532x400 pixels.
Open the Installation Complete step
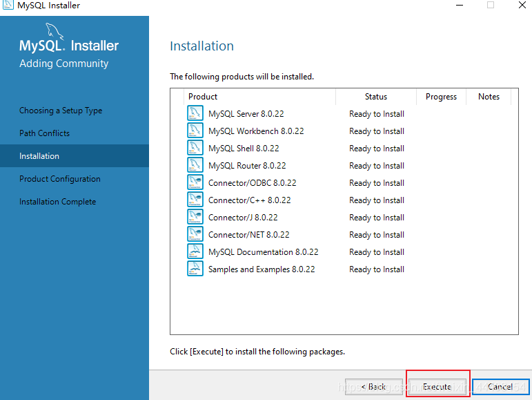[x=57, y=202]
